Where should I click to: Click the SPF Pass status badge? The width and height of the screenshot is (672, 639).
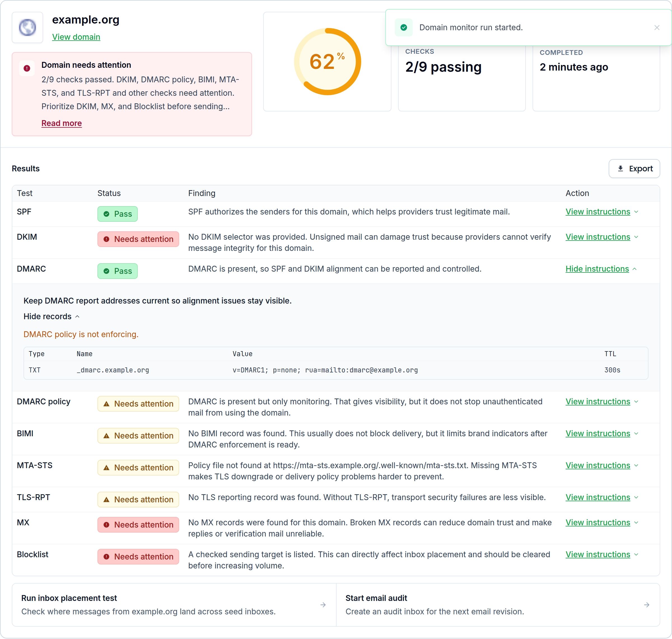118,214
